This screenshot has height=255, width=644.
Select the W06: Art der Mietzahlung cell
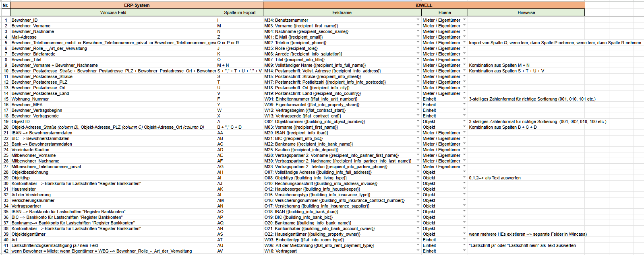click(342, 245)
